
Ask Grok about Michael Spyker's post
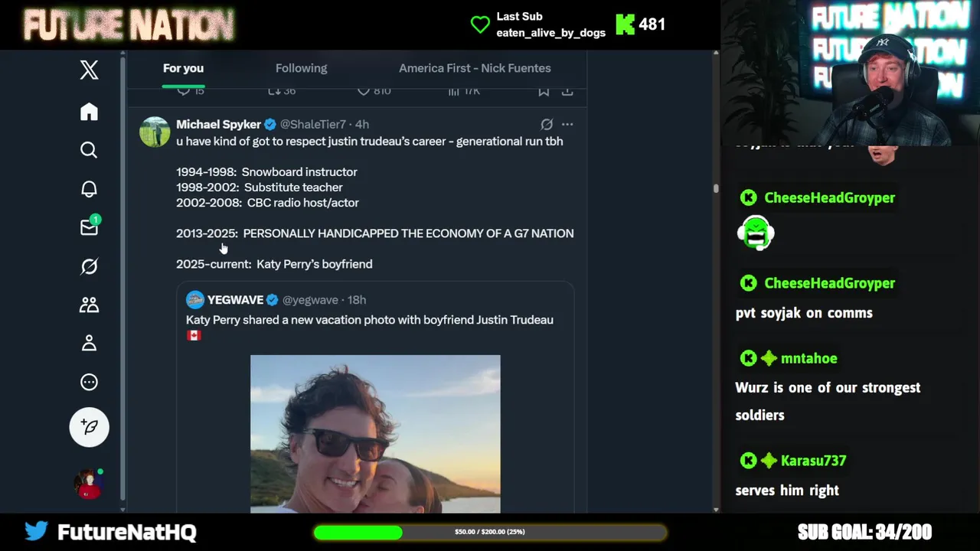coord(547,124)
